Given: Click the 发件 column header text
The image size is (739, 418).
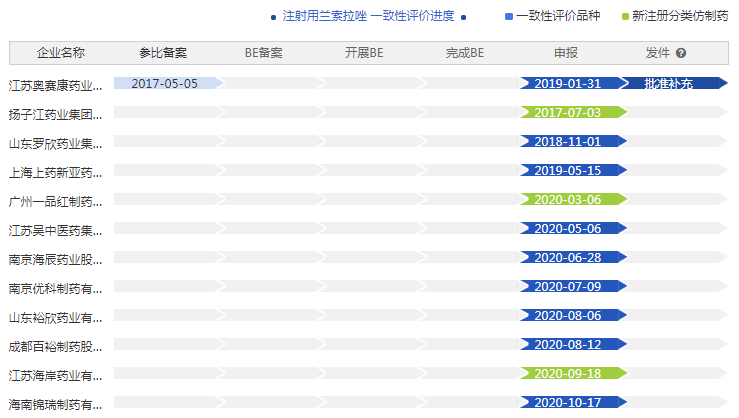Looking at the screenshot, I should 657,53.
